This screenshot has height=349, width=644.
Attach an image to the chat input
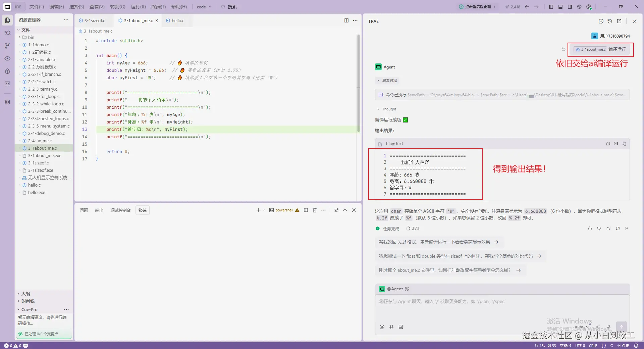pyautogui.click(x=401, y=327)
